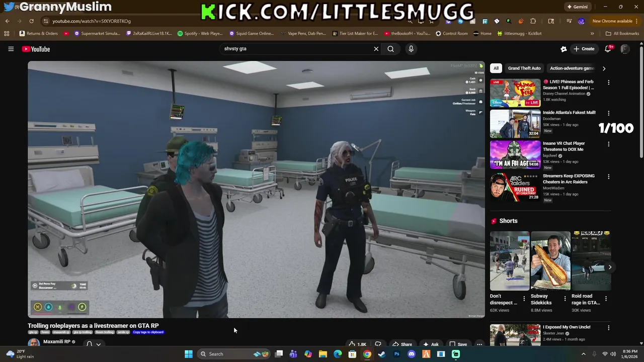The height and width of the screenshot is (362, 644).
Task: Copy tags to clipboard link
Action: click(x=148, y=332)
